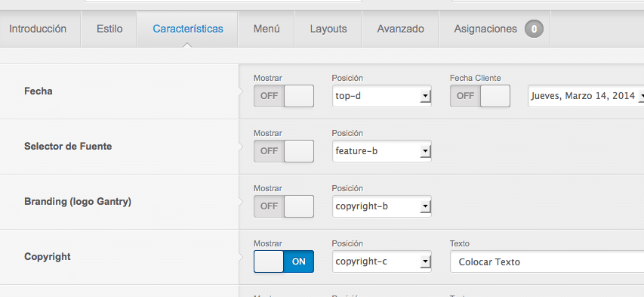Image resolution: width=644 pixels, height=297 pixels.
Task: Open the Jueves, Marzo 14 date format dropdown
Action: pyautogui.click(x=586, y=96)
